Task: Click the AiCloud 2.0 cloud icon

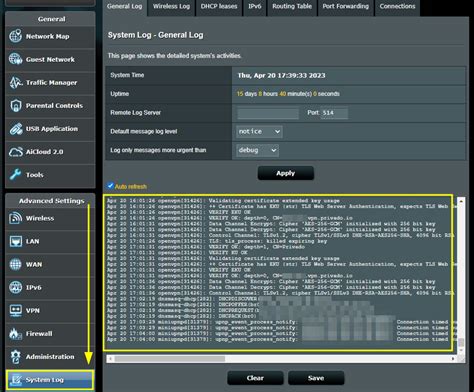Action: click(15, 152)
